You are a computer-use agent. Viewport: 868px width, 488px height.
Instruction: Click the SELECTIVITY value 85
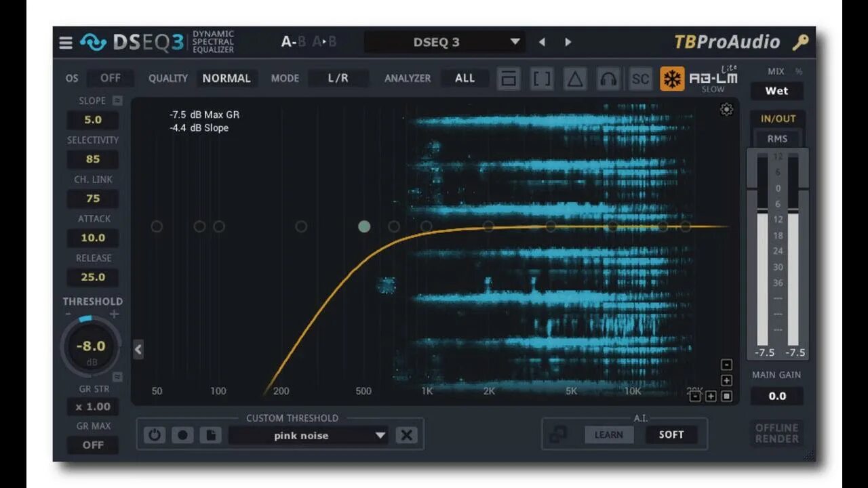(93, 159)
